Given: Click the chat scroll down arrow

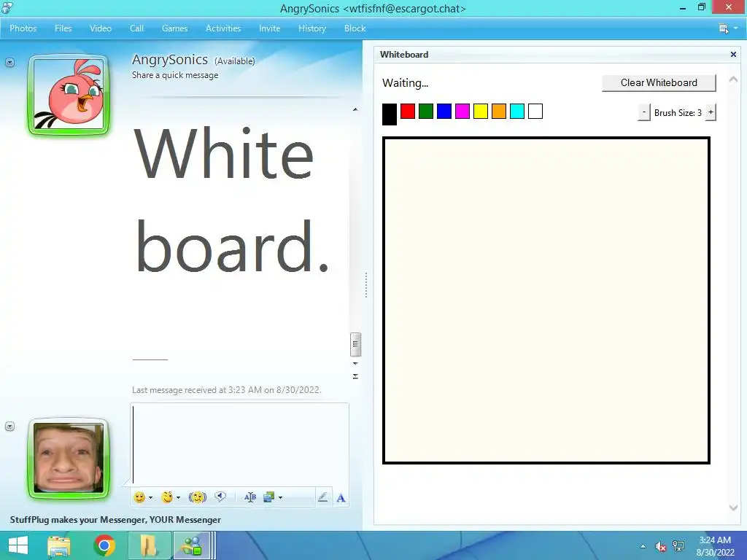Looking at the screenshot, I should [355, 363].
